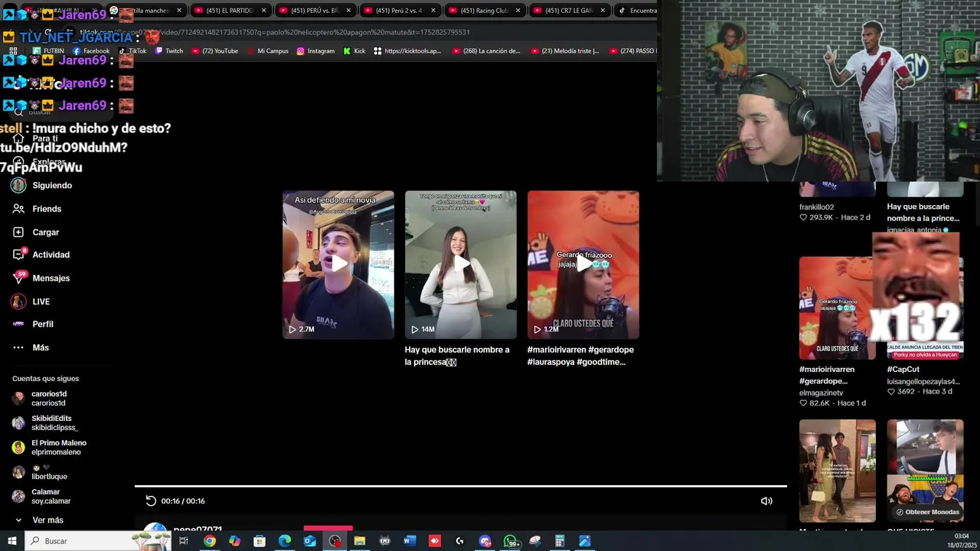Image resolution: width=980 pixels, height=551 pixels.
Task: Open Kick bookmark
Action: click(354, 51)
